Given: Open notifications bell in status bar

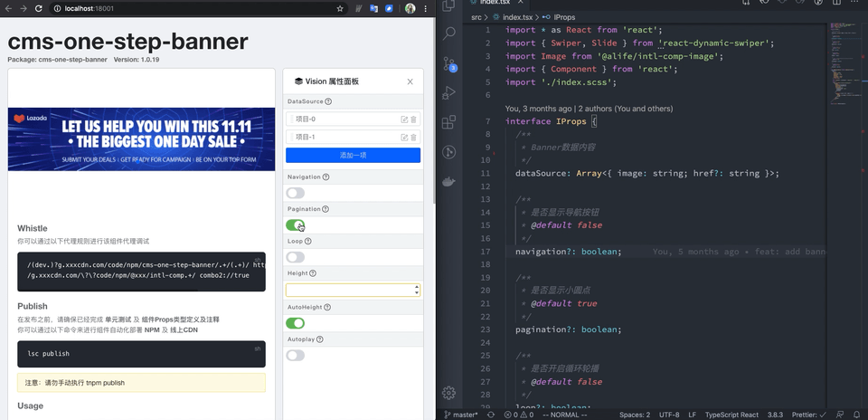Looking at the screenshot, I should 856,415.
